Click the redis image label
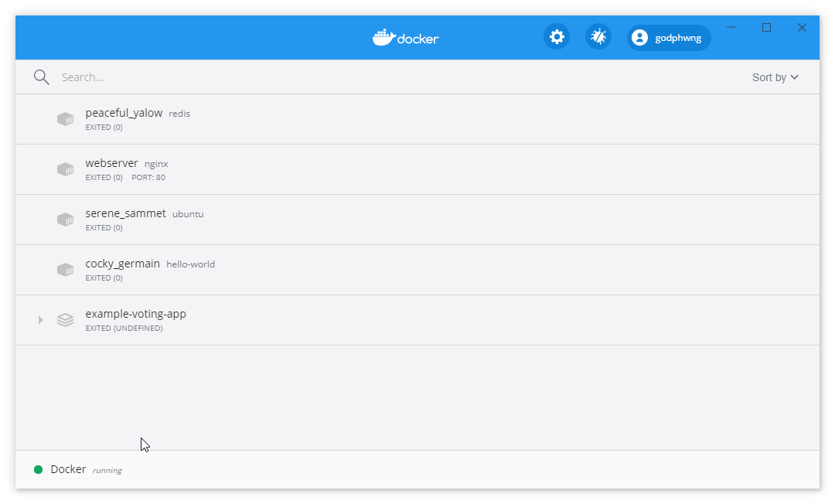Screen dimensions: 835x504 pos(179,114)
